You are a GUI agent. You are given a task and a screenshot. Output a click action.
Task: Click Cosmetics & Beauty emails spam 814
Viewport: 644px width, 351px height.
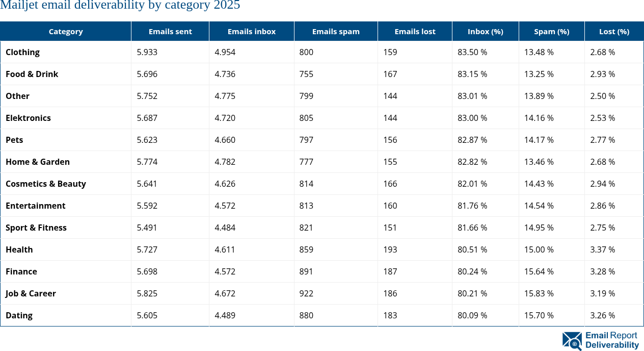(x=307, y=184)
